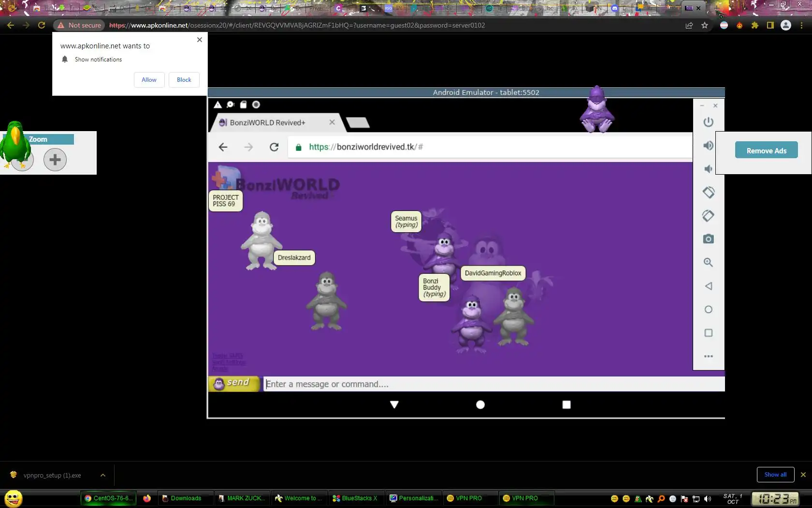The width and height of the screenshot is (812, 508).
Task: Dismiss the notification permission popup
Action: click(200, 40)
